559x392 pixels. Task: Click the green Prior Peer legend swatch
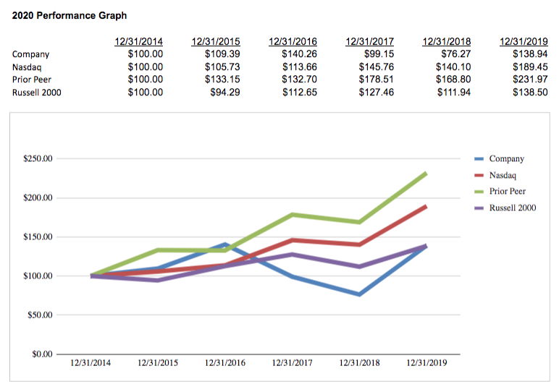click(479, 192)
